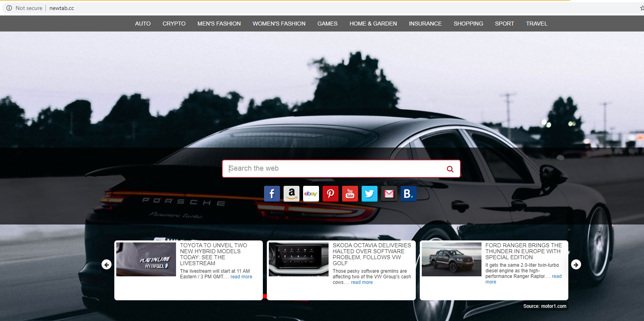644x321 pixels.
Task: Focus the Search the web field
Action: click(x=335, y=169)
